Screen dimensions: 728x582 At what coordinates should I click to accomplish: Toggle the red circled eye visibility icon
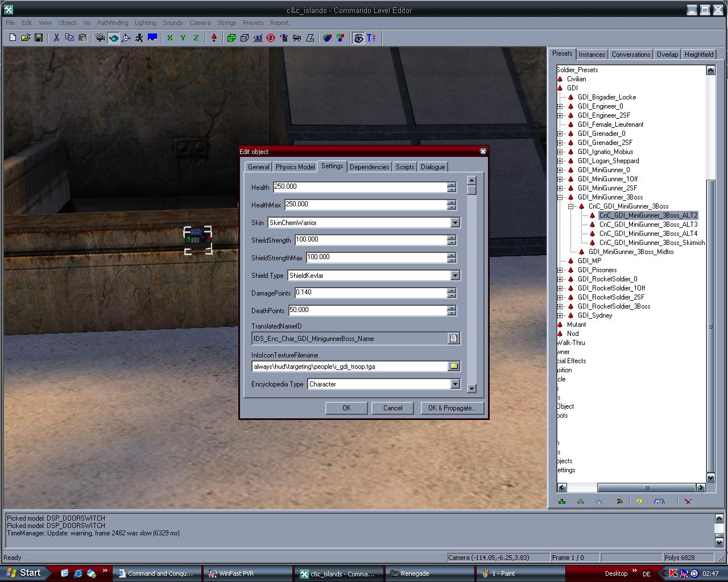click(x=271, y=38)
